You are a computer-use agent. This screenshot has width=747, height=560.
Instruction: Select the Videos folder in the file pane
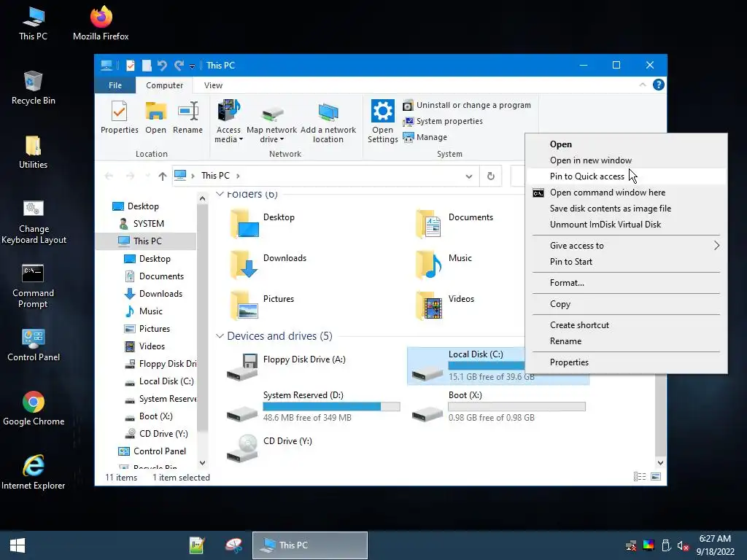coord(445,306)
